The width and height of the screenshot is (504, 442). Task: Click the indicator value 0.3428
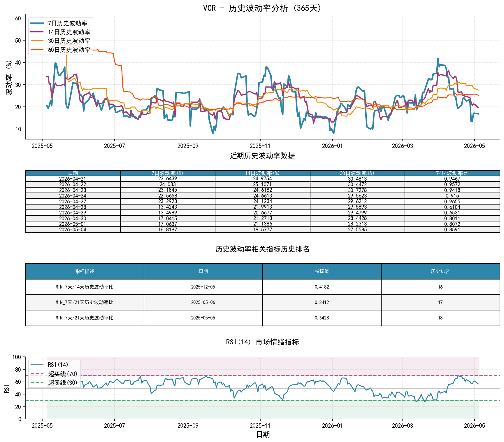(x=322, y=318)
